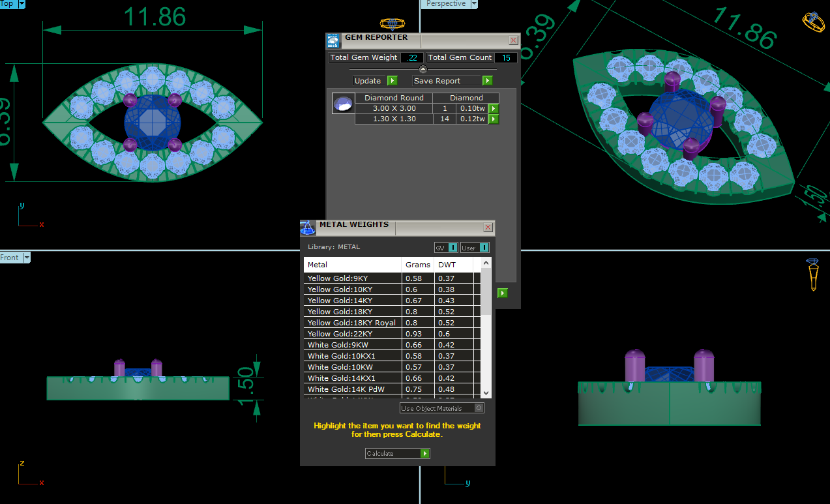Click the Gem Reporter panel icon

point(333,40)
